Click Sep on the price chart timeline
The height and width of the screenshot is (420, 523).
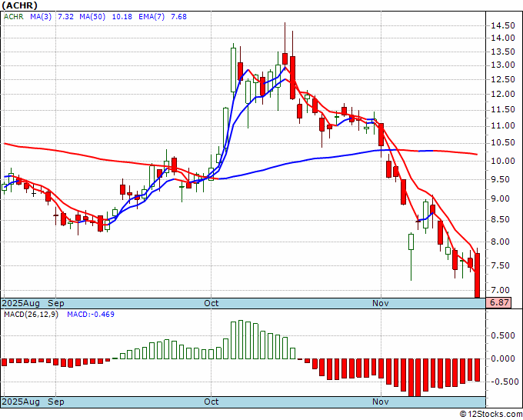pyautogui.click(x=57, y=303)
